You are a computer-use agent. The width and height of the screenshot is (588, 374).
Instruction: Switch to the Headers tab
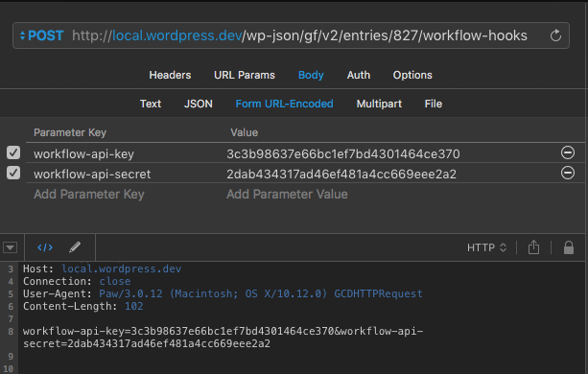170,75
